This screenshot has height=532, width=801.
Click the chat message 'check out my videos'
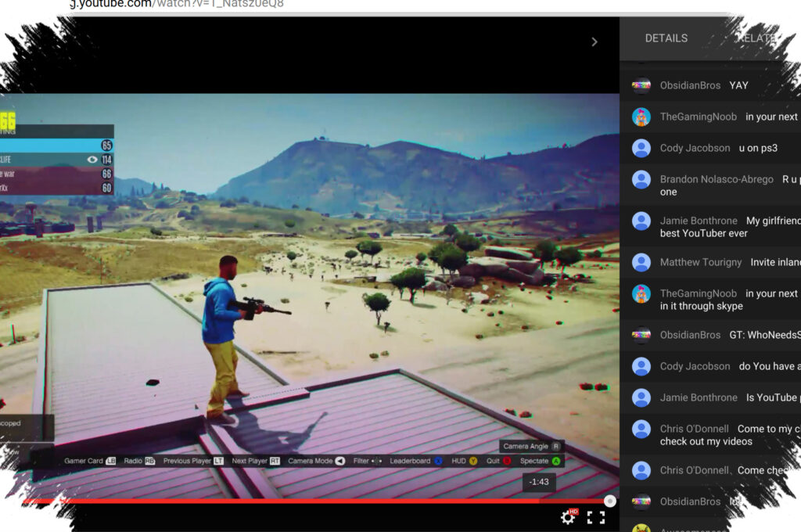(706, 441)
